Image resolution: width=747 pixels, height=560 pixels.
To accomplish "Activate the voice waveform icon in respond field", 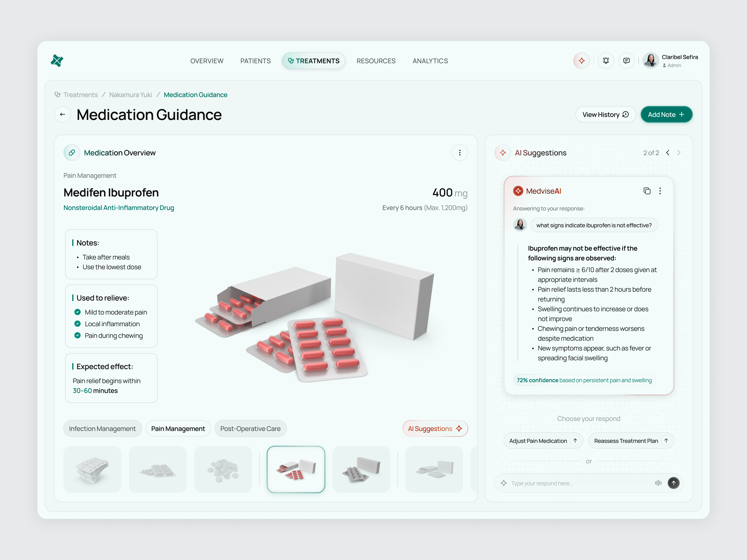I will pos(658,483).
